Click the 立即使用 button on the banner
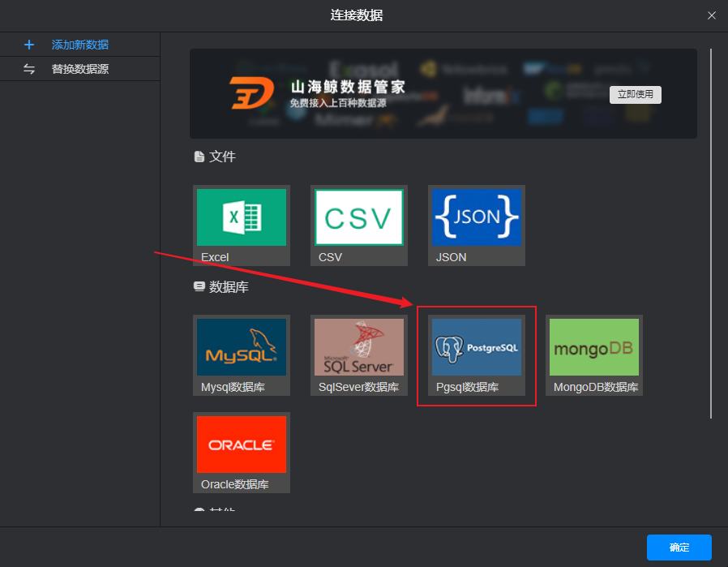728x567 pixels. (635, 94)
